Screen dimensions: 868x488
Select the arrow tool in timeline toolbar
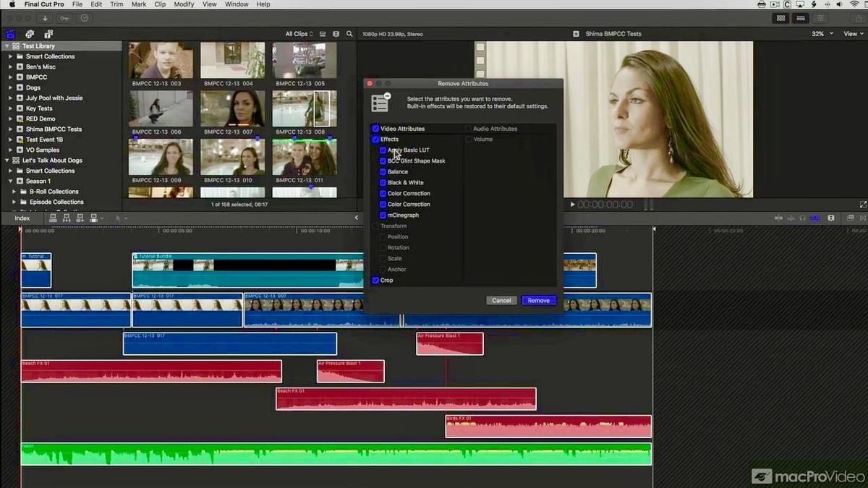tap(118, 218)
